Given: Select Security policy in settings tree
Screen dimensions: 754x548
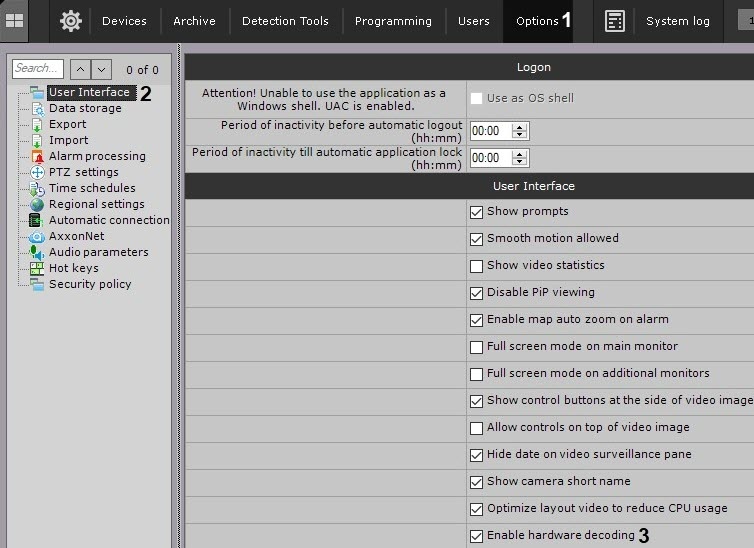Looking at the screenshot, I should [90, 284].
